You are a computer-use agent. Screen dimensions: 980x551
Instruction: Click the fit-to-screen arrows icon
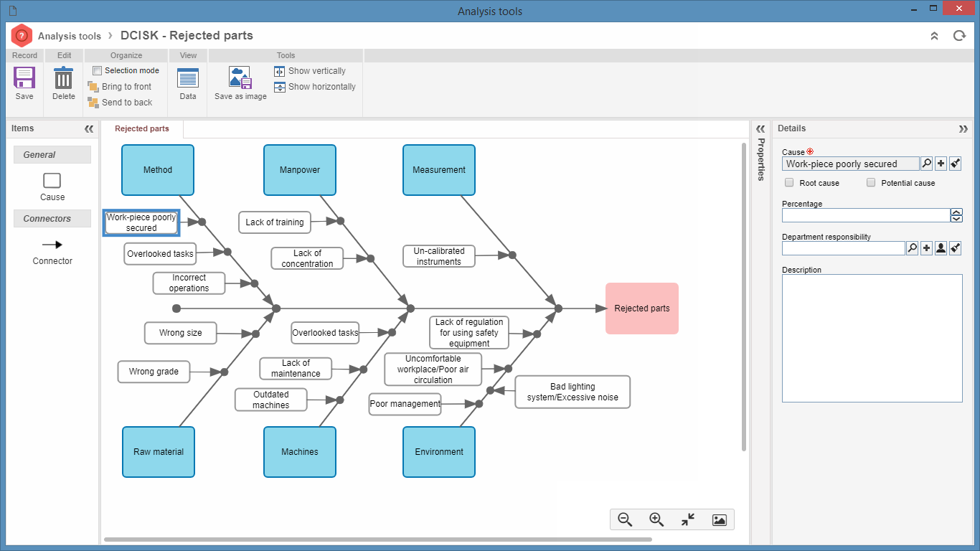(x=688, y=519)
